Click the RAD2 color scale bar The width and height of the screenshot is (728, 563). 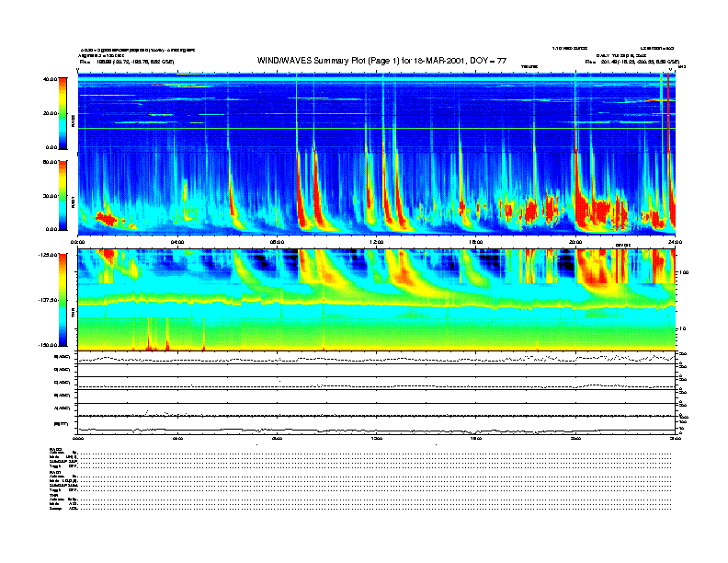click(x=63, y=113)
